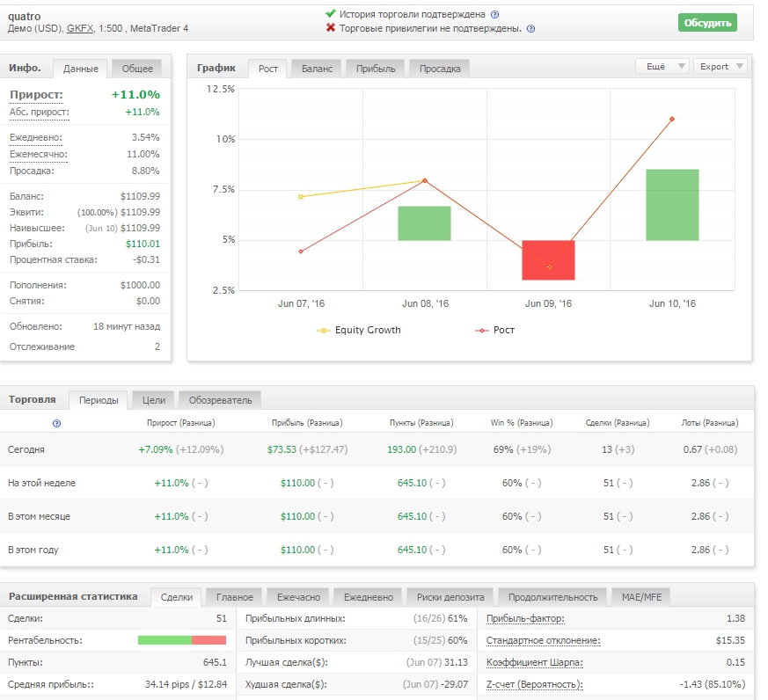
Task: Click the Z-счет (Вероятность) label
Action: pyautogui.click(x=534, y=685)
